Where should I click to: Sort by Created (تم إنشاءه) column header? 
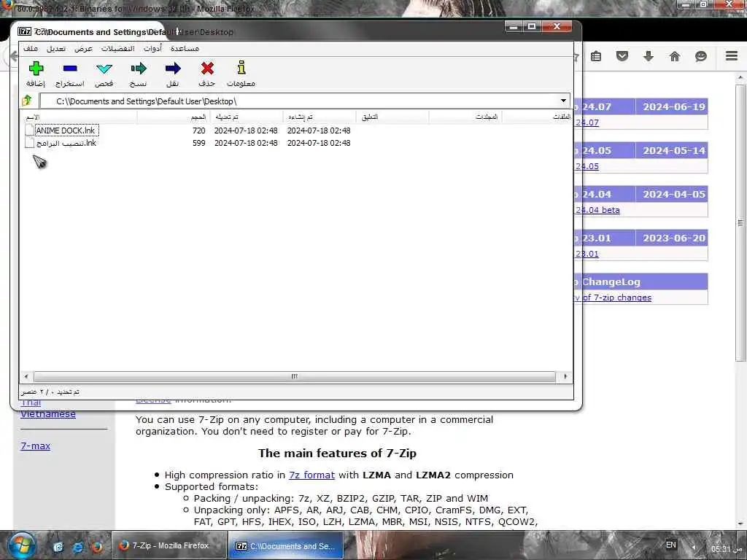point(319,117)
